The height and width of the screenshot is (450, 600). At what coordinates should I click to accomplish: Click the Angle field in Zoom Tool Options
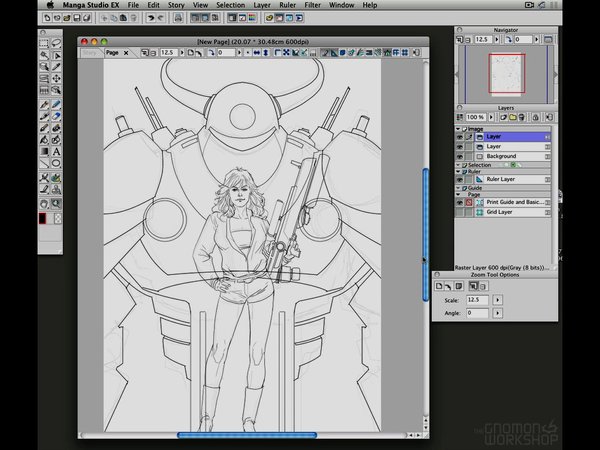click(477, 313)
